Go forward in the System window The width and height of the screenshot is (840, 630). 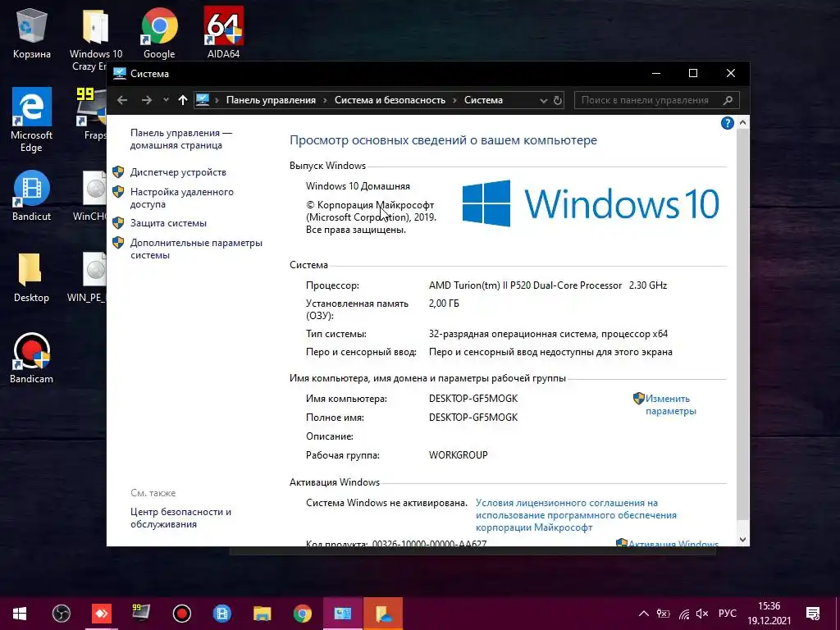pos(146,100)
